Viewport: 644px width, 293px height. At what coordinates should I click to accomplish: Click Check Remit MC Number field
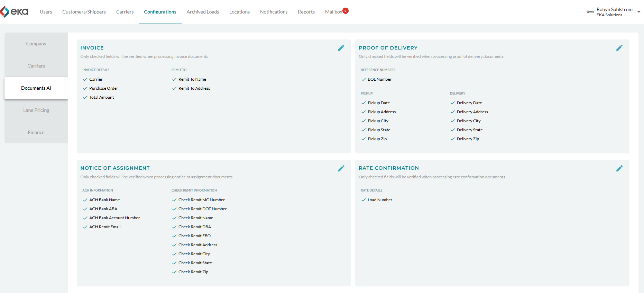(199, 200)
